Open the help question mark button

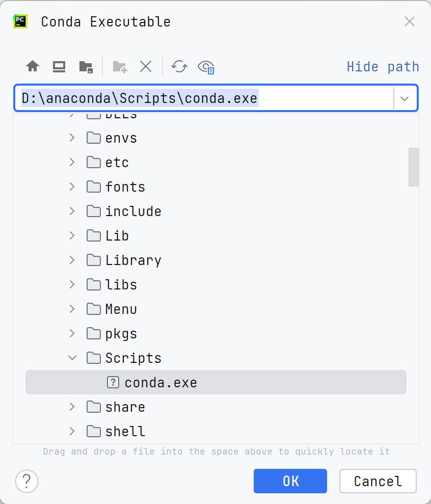26,481
